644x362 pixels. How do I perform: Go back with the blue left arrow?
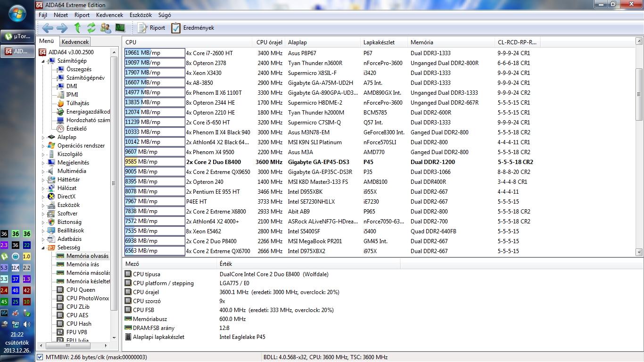[x=48, y=28]
